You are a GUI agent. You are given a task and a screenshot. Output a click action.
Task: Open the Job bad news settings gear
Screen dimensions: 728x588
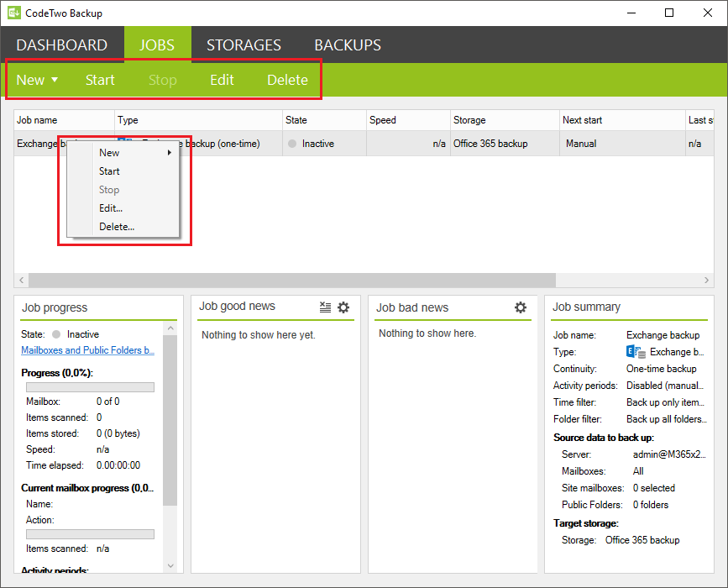coord(521,307)
